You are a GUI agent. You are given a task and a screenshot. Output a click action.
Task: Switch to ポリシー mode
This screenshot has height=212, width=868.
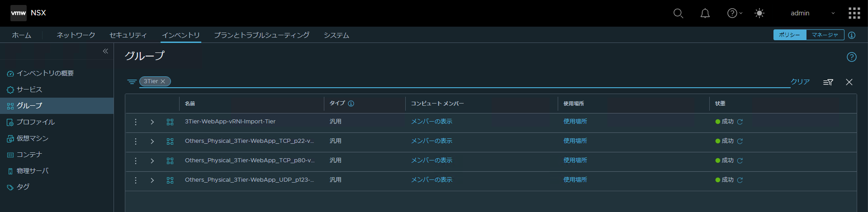[x=790, y=35]
